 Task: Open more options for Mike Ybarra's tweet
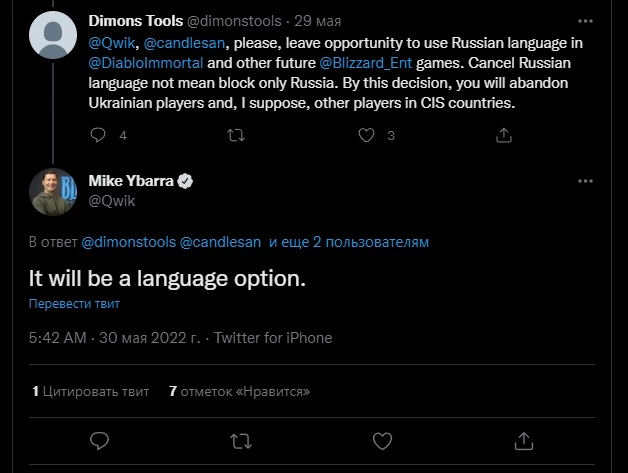585,181
